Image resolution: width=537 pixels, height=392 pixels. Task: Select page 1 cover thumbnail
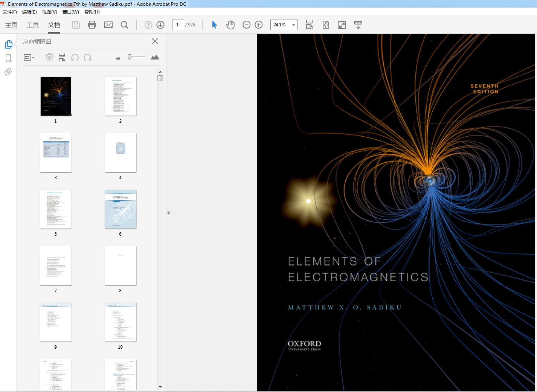coord(56,96)
